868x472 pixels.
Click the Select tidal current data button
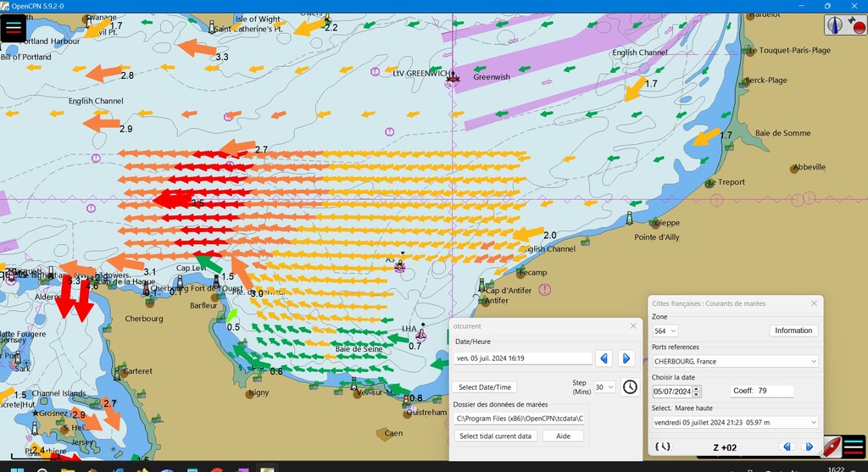[x=495, y=436]
